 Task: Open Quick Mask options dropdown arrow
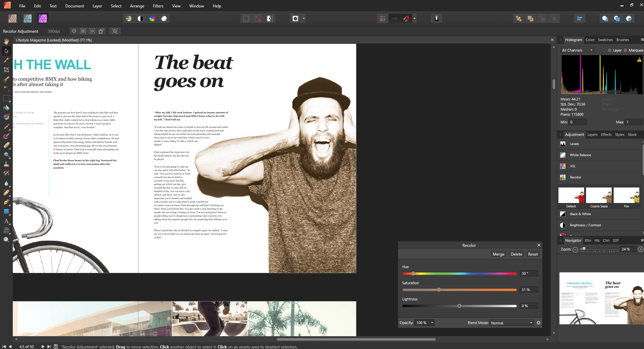[x=304, y=19]
